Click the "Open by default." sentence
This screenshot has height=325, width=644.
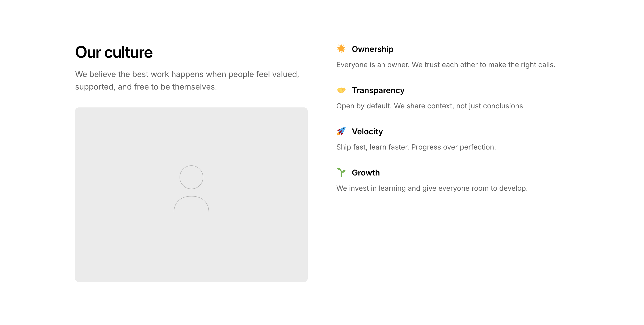[x=364, y=106]
